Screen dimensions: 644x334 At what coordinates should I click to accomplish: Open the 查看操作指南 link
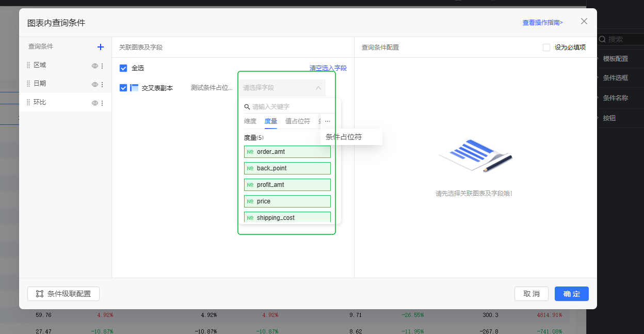[x=543, y=23]
